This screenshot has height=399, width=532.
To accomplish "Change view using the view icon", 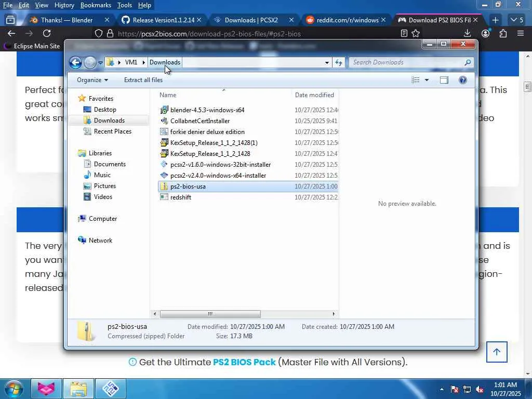I will 415,80.
